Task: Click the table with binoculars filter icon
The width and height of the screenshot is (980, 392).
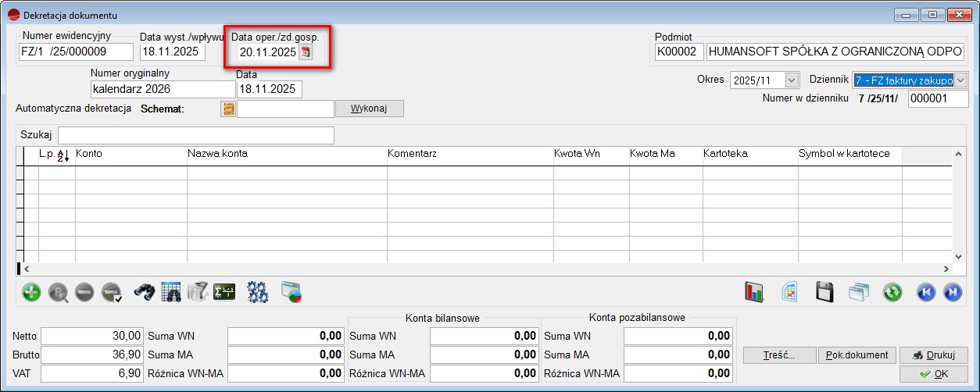Action: [x=171, y=292]
